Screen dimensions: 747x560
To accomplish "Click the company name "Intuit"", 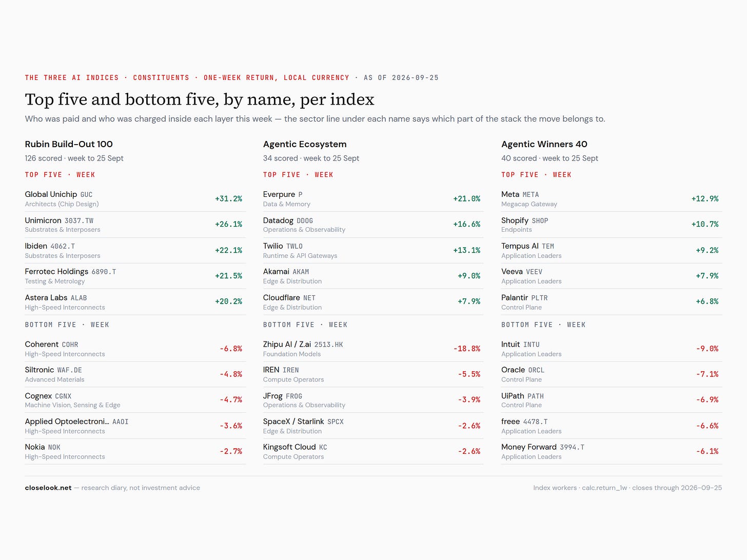I will [510, 344].
